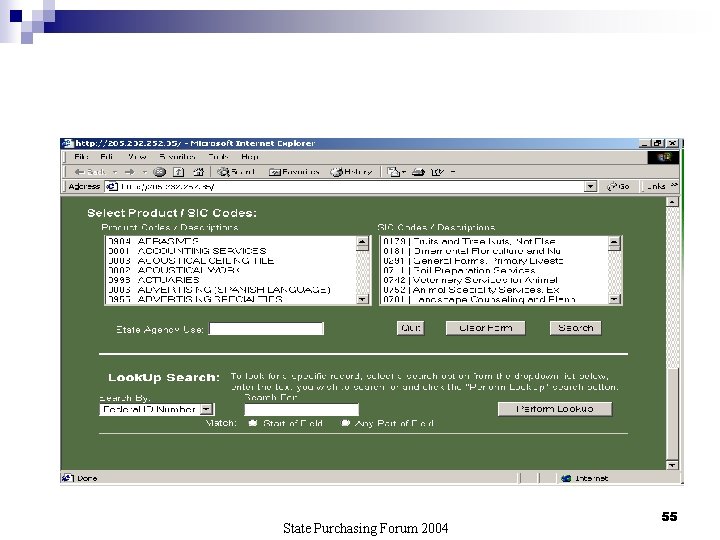This screenshot has width=720, height=540.
Task: Click the Forward arrow in the toolbar
Action: [x=129, y=172]
